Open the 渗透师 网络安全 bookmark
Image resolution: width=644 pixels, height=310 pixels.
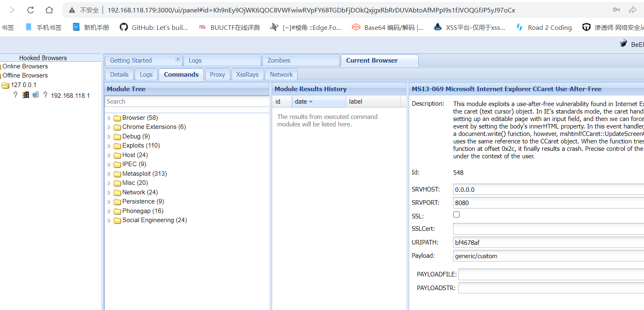tap(613, 27)
